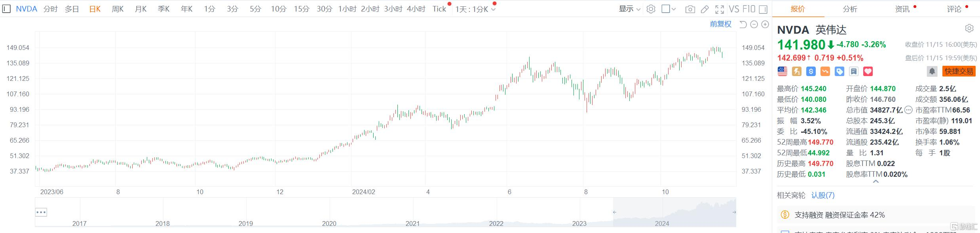Click 2022 on the mini timeline
Viewport: 980px width, 233px height.
496,223
